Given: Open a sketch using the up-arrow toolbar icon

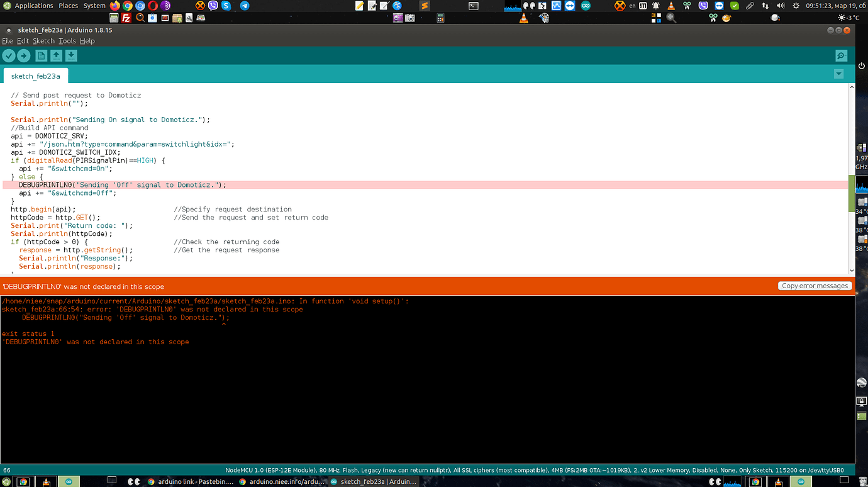Looking at the screenshot, I should (x=56, y=55).
